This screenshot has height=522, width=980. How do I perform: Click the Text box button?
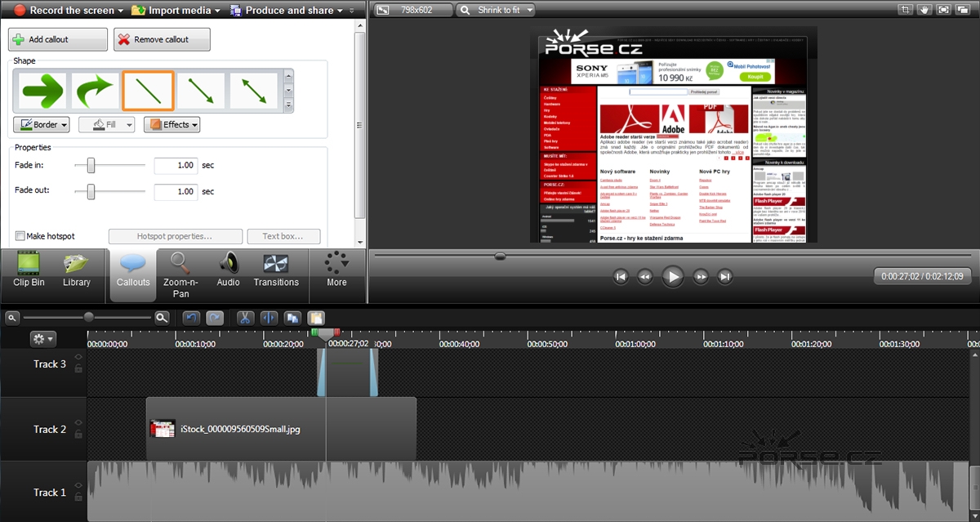tap(283, 236)
